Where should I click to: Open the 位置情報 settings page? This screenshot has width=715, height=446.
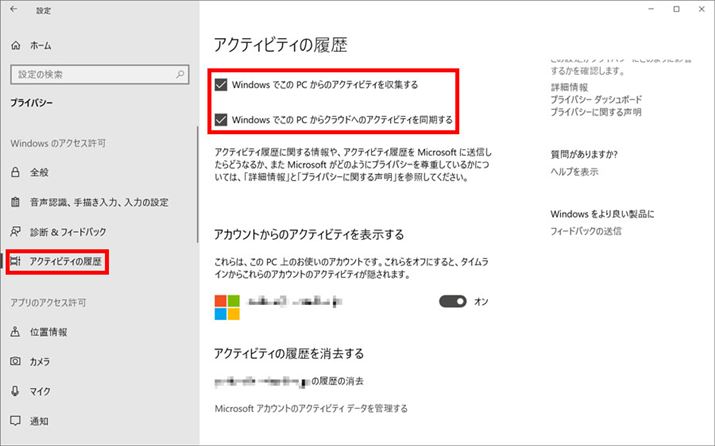(48, 332)
